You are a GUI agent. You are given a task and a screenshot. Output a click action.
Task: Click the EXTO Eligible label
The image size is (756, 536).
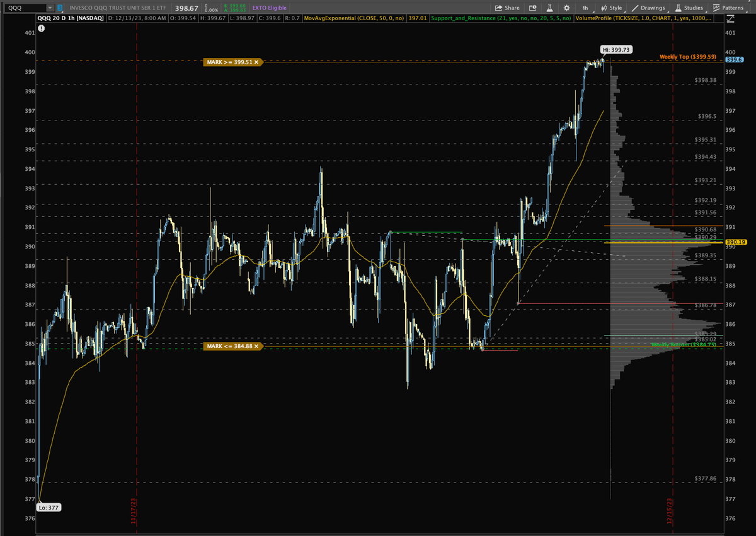pos(269,8)
